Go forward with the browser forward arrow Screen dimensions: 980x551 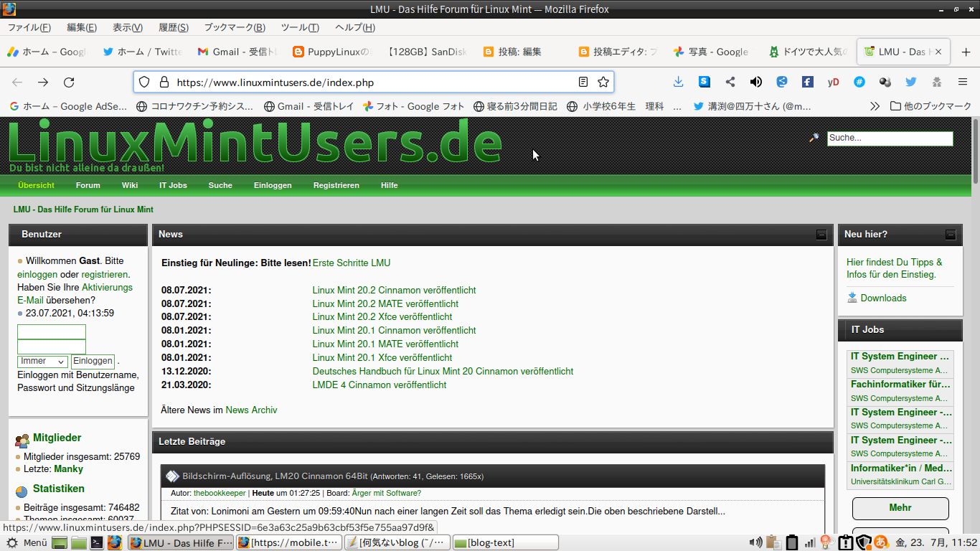pos(43,82)
